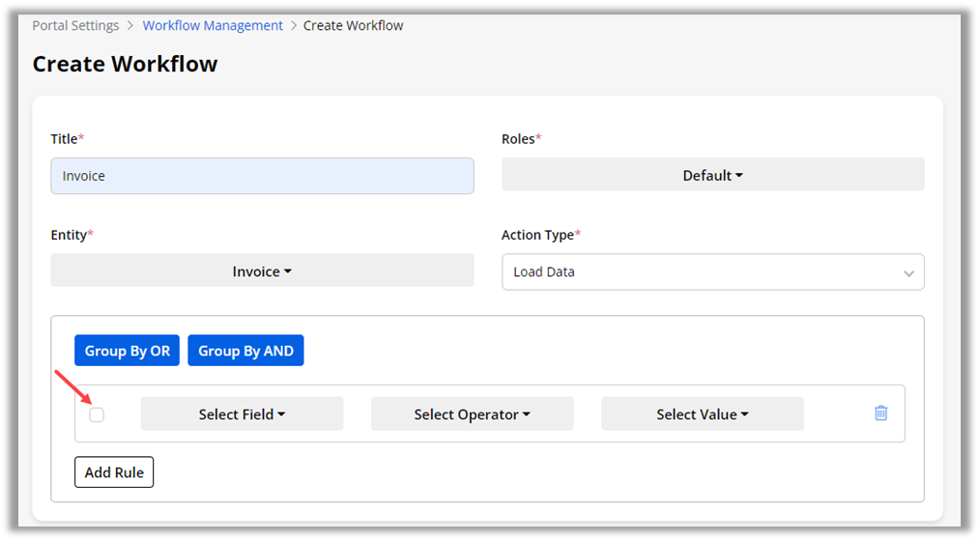
Task: Tick the rule row checkbox
Action: pos(97,414)
